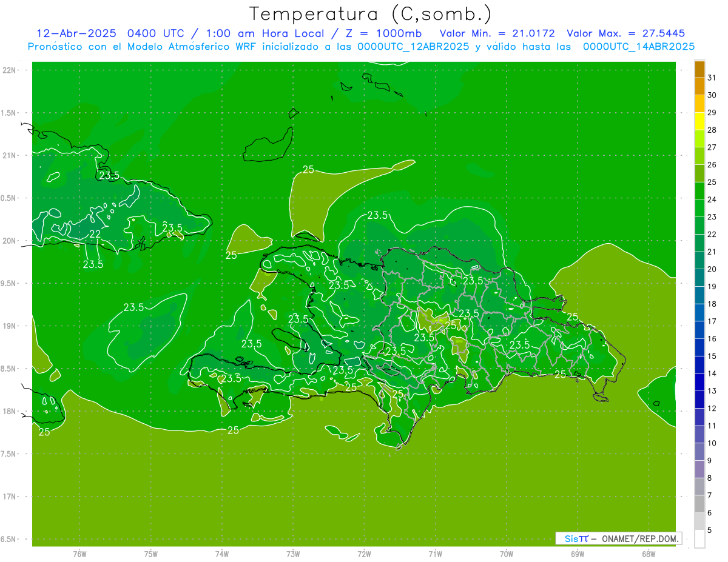Image resolution: width=728 pixels, height=562 pixels.
Task: Pick the green swatch between 24 and 25
Action: tap(699, 191)
